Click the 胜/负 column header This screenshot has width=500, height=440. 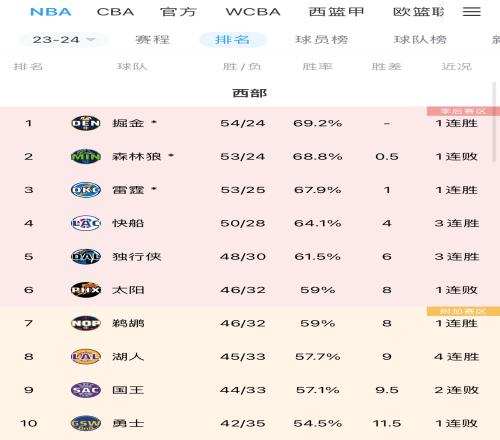(242, 67)
